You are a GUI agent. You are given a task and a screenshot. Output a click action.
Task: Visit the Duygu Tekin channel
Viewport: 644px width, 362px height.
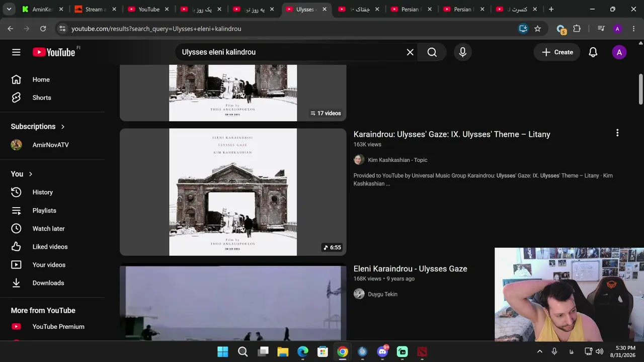pos(382,294)
